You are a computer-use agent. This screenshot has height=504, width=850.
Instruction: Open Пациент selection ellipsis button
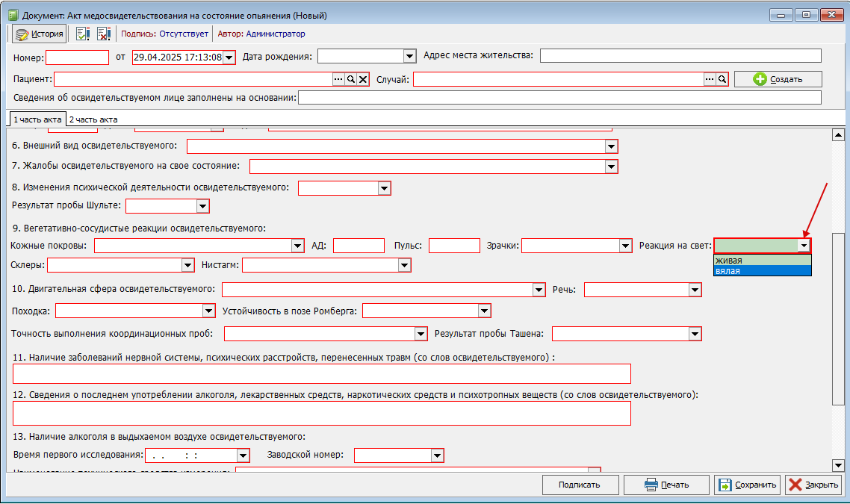tap(338, 79)
